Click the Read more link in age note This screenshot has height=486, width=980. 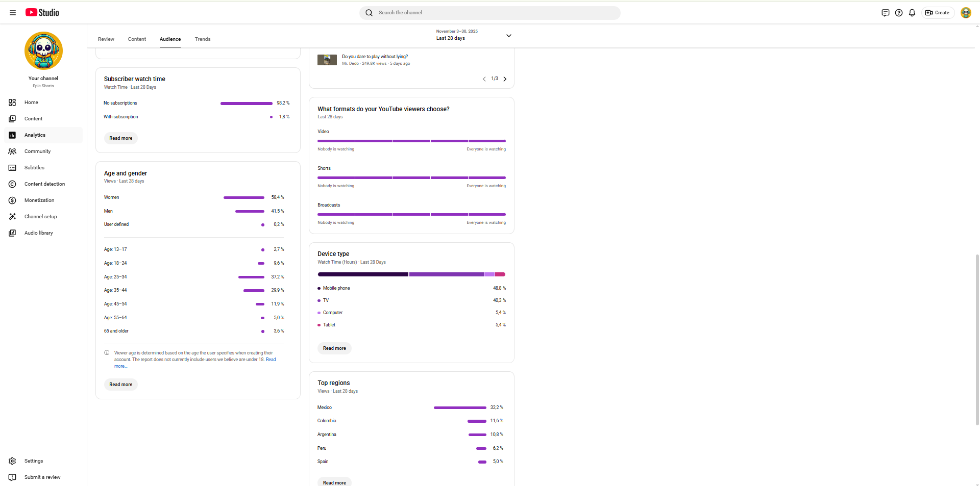click(271, 360)
